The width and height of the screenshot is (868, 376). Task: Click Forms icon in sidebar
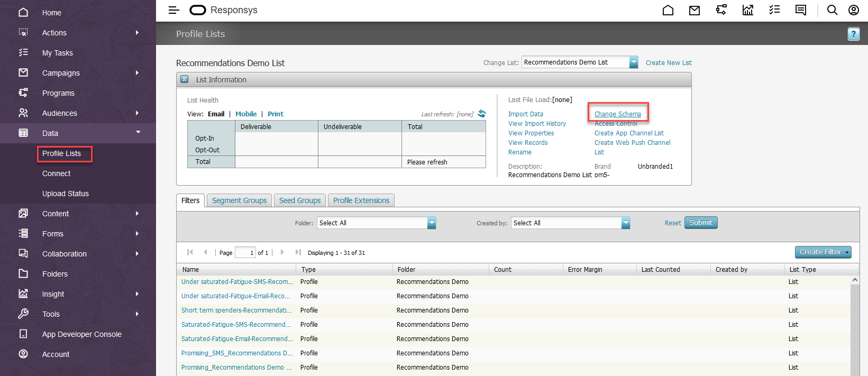click(23, 233)
